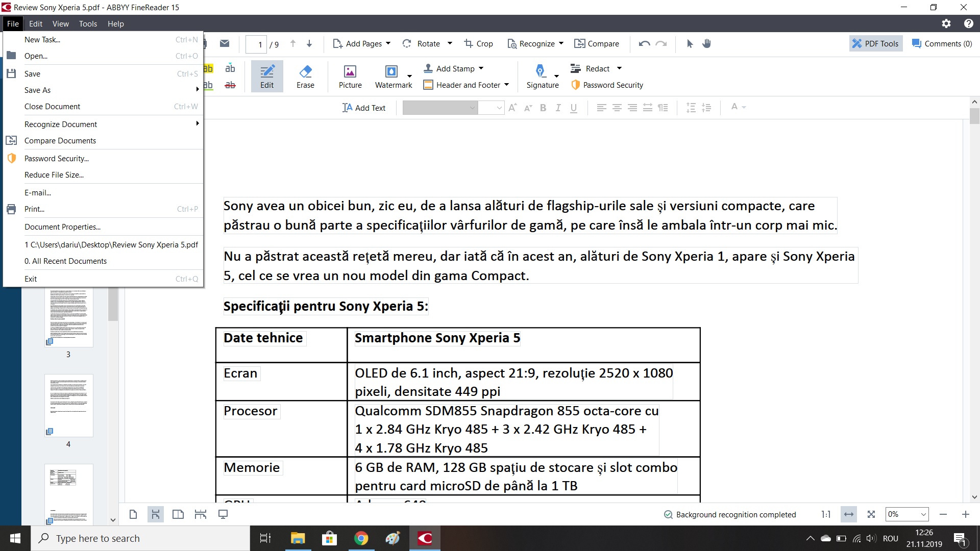Click the Picture insert icon
This screenshot has height=551, width=980.
click(x=350, y=72)
